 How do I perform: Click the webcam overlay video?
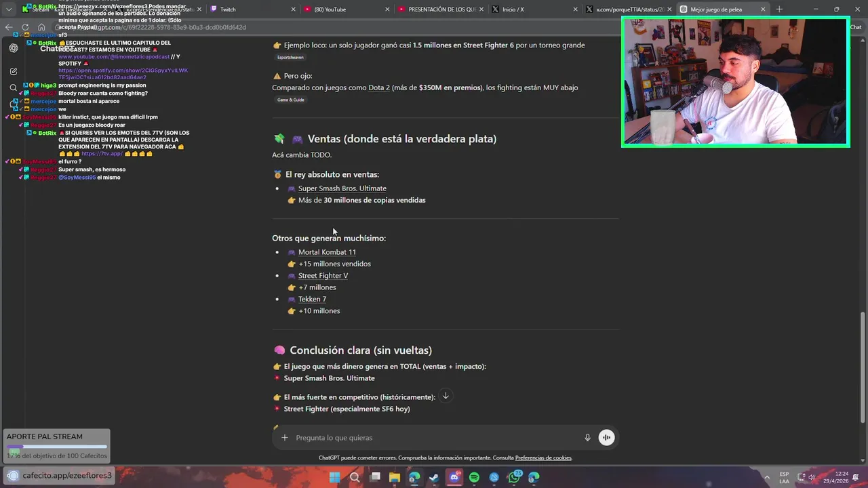point(736,82)
